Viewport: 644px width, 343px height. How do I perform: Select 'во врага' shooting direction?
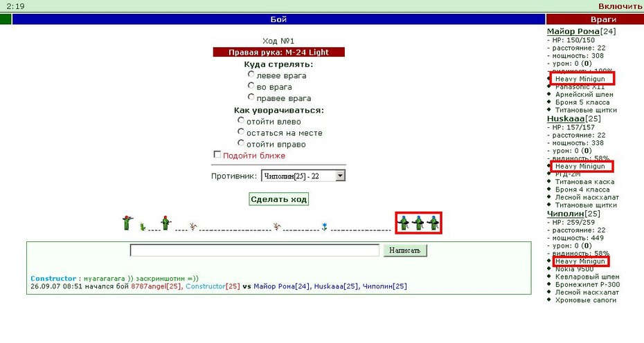coord(251,86)
